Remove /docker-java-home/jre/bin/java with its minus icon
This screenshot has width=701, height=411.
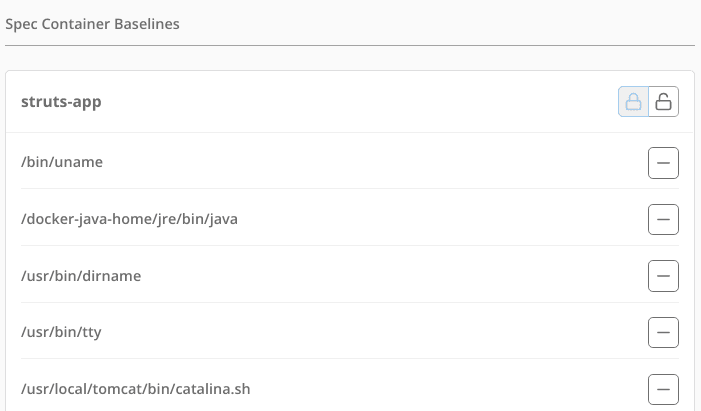(663, 220)
